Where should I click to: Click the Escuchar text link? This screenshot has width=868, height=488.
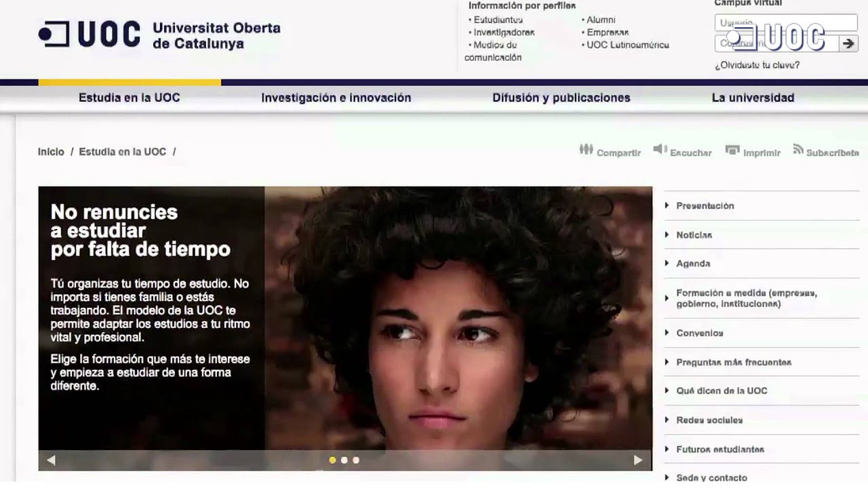tap(691, 153)
